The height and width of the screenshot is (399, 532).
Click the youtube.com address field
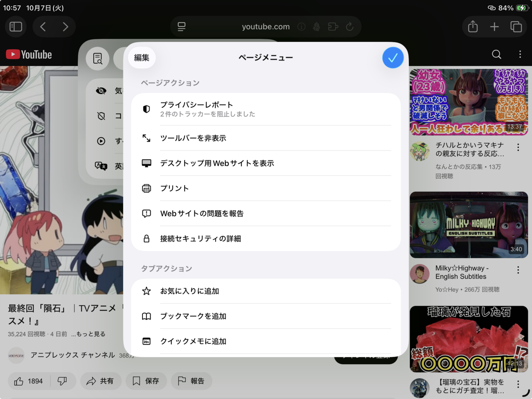266,27
